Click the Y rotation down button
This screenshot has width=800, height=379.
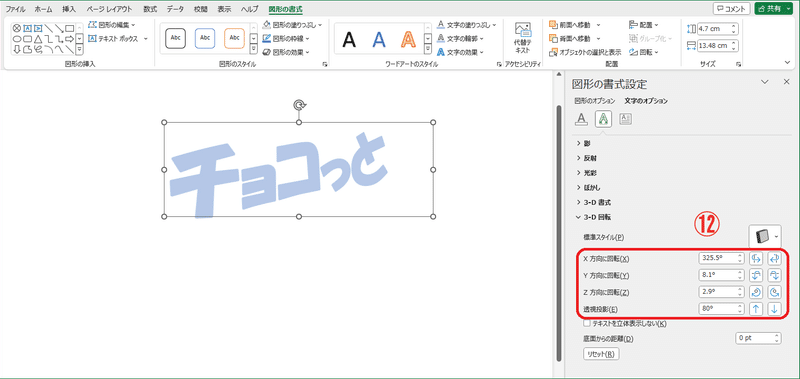[x=774, y=275]
